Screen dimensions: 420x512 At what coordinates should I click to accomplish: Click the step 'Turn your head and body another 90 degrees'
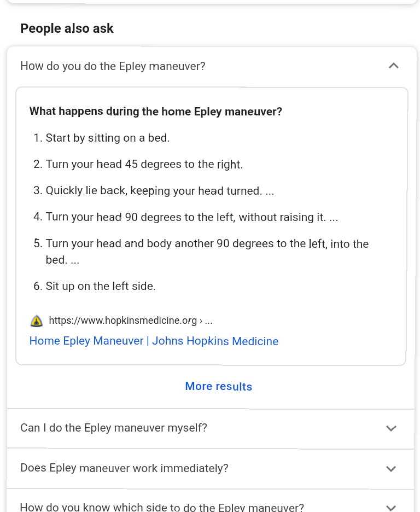pyautogui.click(x=207, y=244)
